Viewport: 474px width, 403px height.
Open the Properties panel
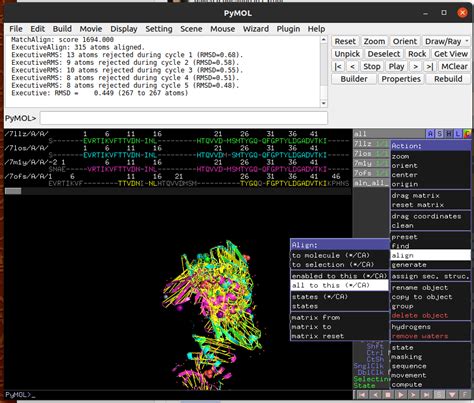pyautogui.click(x=401, y=79)
